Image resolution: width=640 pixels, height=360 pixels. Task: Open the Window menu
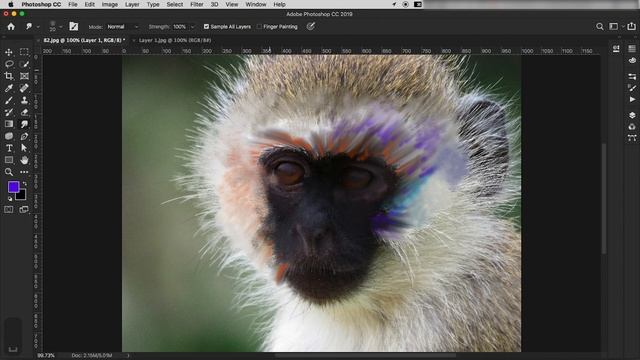256,4
